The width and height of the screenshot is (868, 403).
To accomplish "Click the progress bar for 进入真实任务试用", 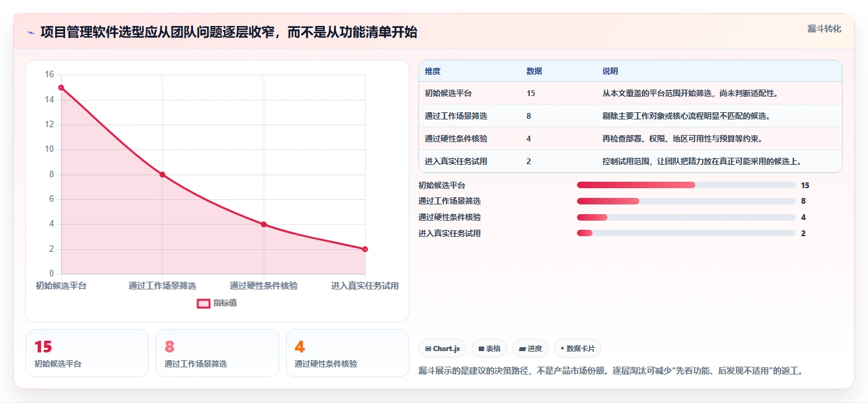I will pyautogui.click(x=686, y=233).
